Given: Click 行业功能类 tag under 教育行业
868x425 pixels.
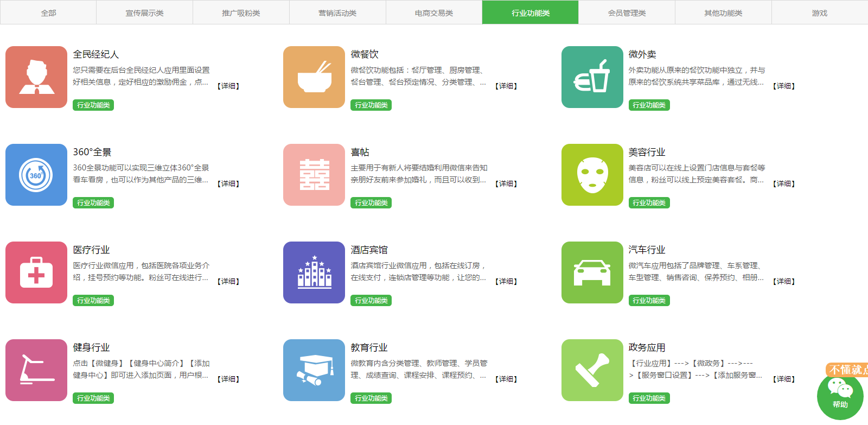Looking at the screenshot, I should tap(371, 398).
